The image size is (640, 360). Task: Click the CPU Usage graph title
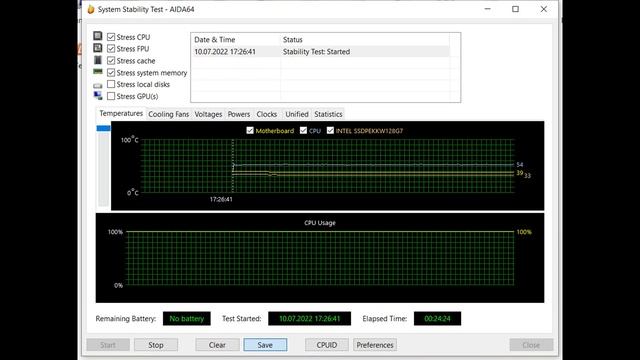click(x=320, y=223)
